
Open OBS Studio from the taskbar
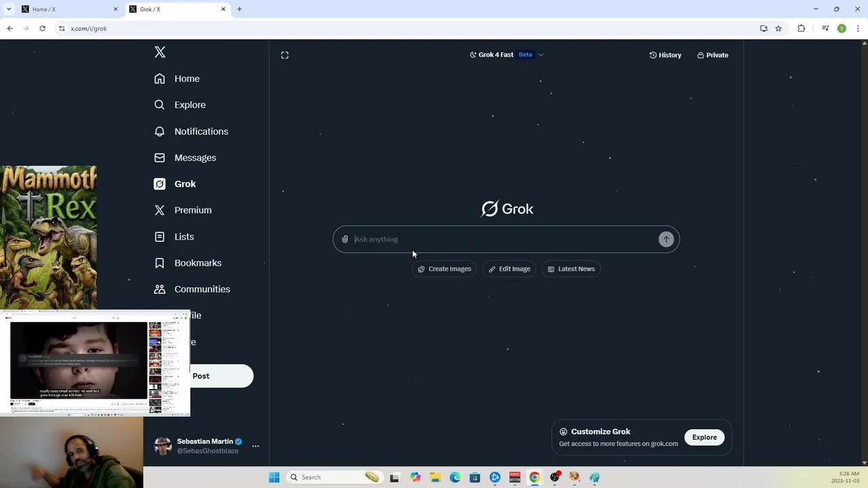pyautogui.click(x=555, y=477)
